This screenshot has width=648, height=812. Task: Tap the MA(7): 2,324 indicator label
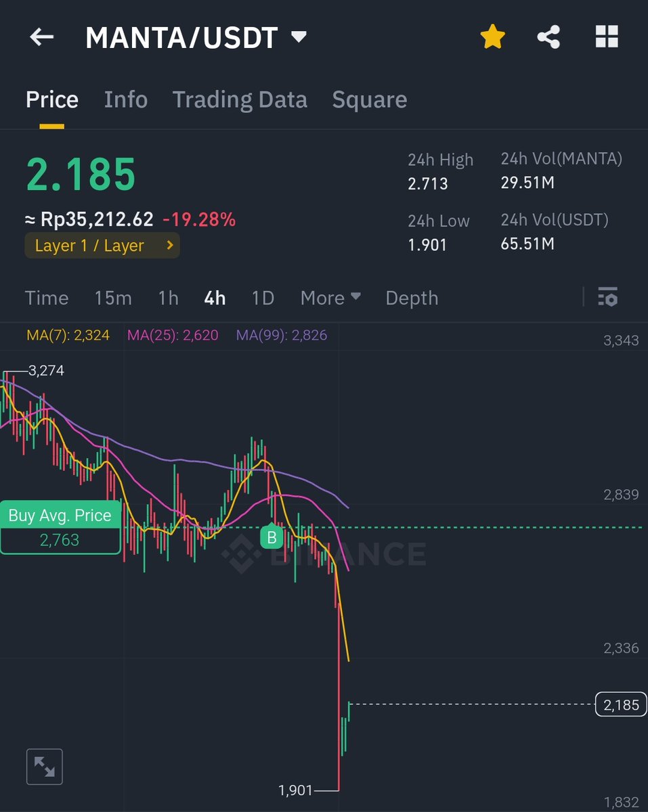pos(68,335)
